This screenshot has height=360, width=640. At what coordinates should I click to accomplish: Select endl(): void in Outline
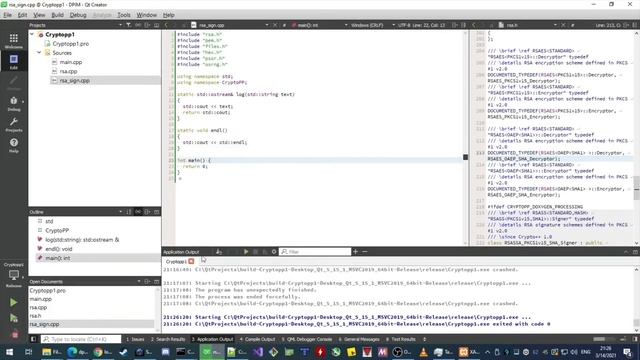(x=59, y=249)
